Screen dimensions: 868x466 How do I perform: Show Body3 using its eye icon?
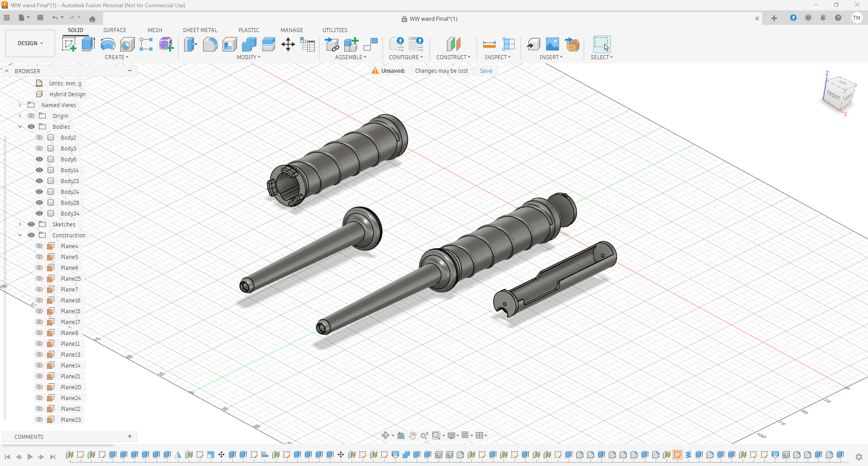39,148
